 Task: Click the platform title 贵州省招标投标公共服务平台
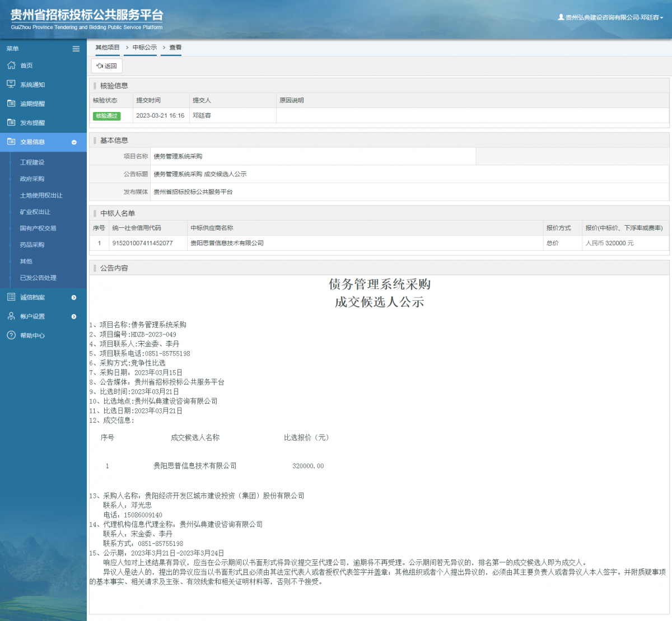[87, 15]
